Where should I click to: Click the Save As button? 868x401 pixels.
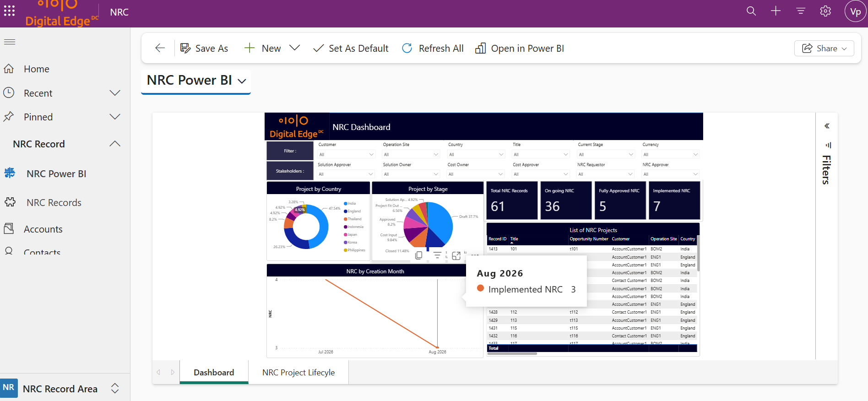(x=204, y=48)
